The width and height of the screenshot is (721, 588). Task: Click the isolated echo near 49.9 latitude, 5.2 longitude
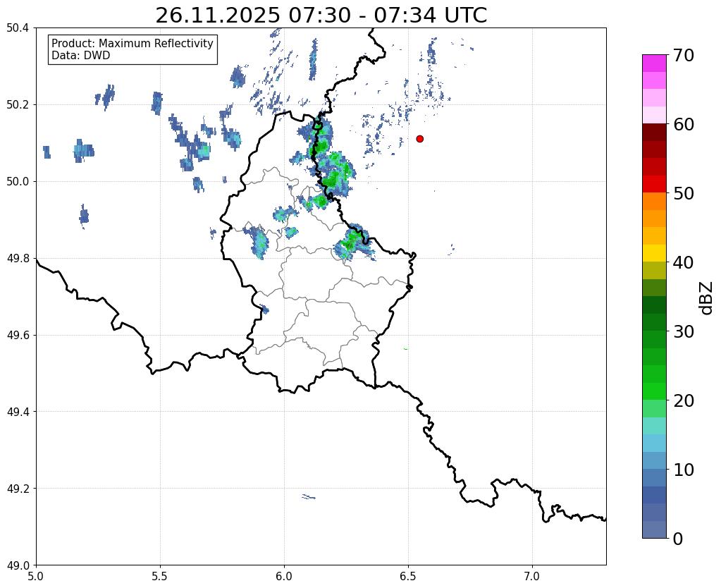84,216
